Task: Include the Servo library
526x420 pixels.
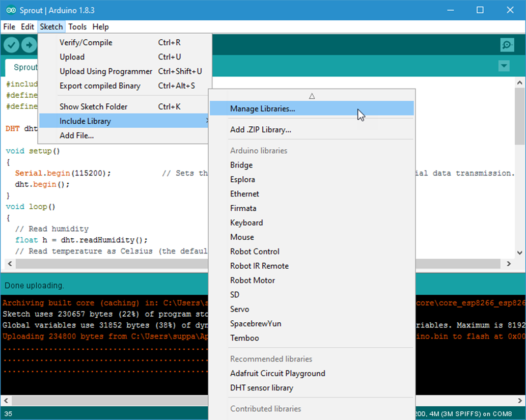Action: (x=312, y=310)
